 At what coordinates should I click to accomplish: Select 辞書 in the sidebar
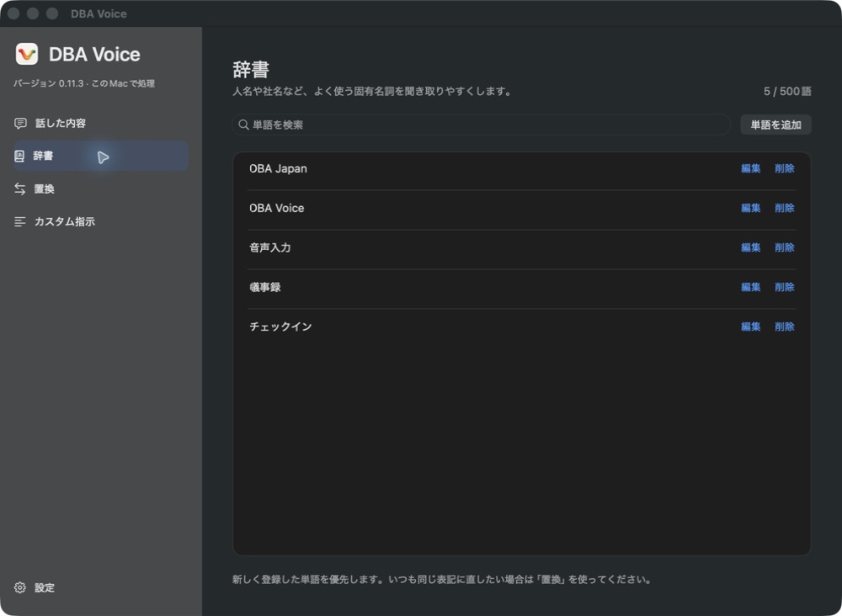(101, 157)
